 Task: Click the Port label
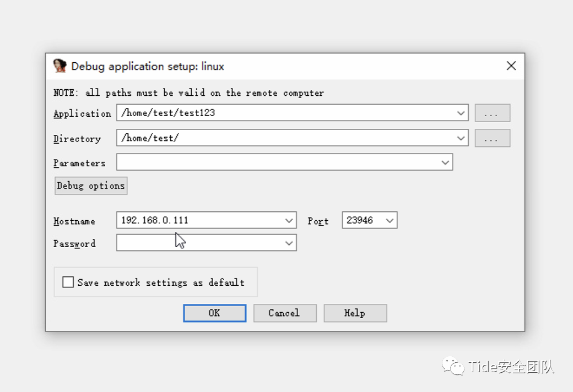pos(318,221)
